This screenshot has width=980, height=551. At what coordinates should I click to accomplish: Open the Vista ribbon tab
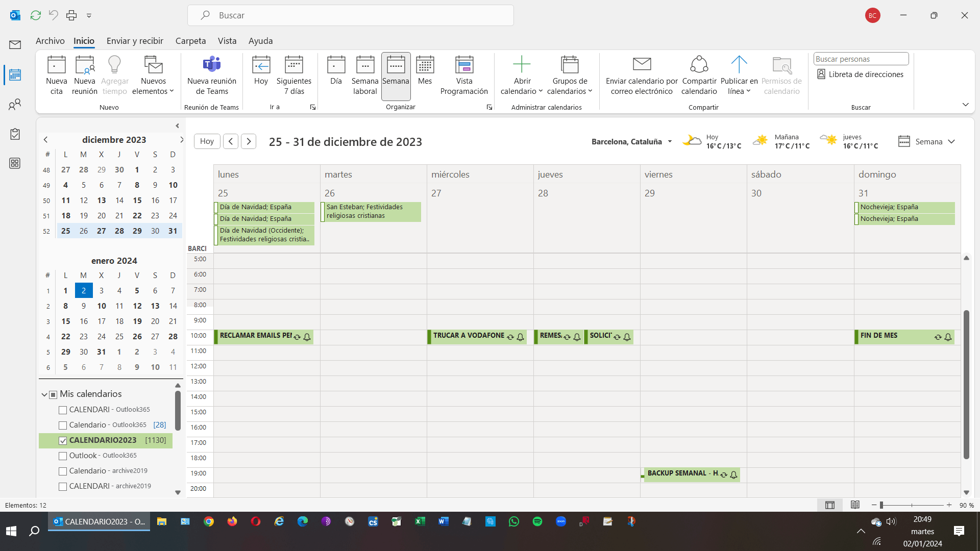[227, 41]
